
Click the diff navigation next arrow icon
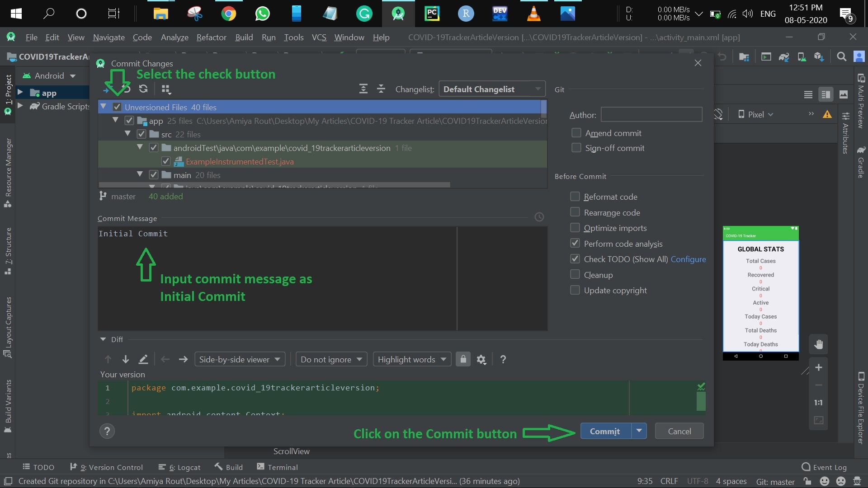(183, 359)
